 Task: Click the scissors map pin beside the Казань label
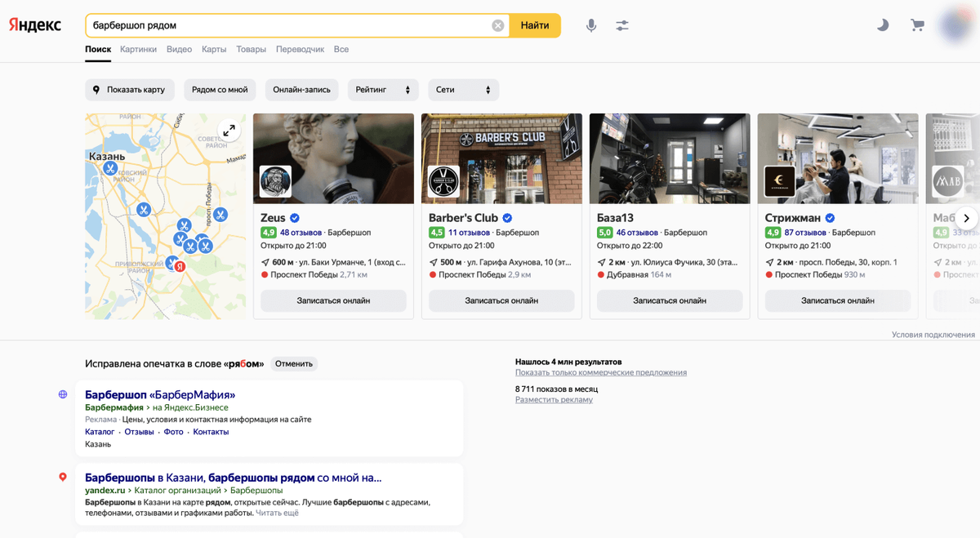click(110, 168)
